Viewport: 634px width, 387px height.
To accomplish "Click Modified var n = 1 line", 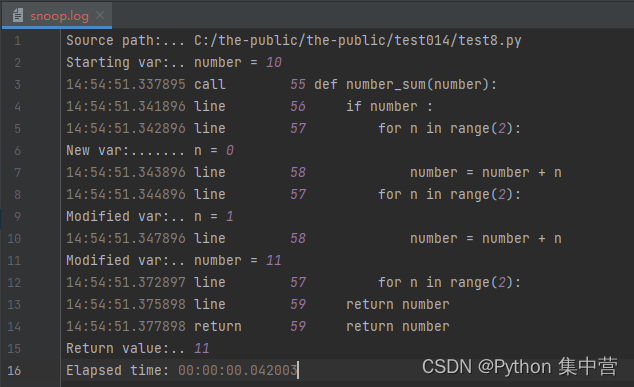I will tap(150, 216).
